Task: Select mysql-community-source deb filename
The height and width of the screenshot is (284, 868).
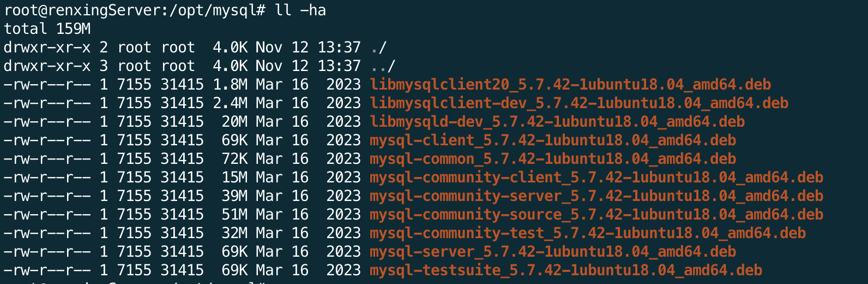Action: pyautogui.click(x=596, y=215)
